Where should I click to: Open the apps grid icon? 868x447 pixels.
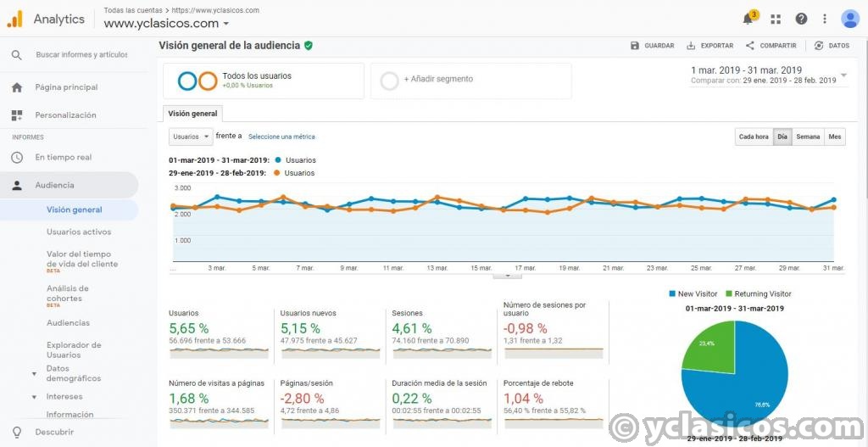pyautogui.click(x=776, y=19)
